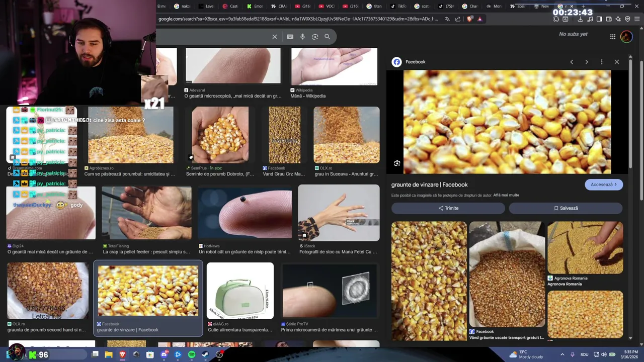Open Discord from the taskbar
Image resolution: width=644 pixels, height=362 pixels.
coord(164,354)
